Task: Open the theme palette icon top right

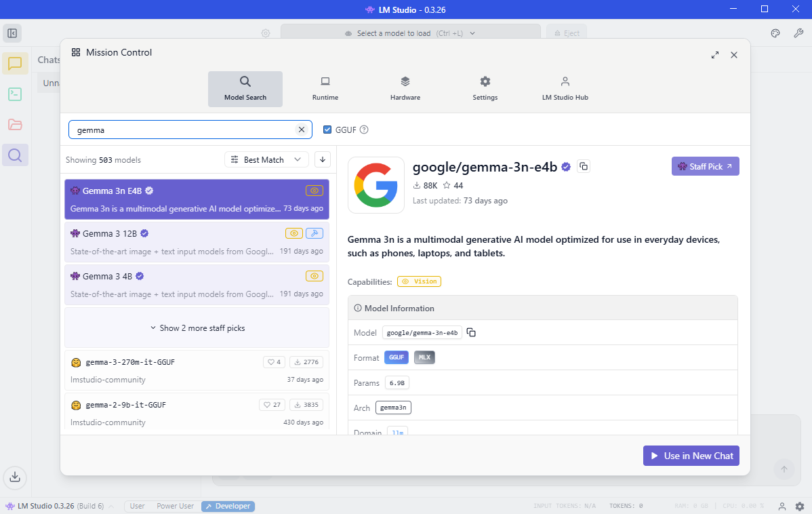Action: [x=775, y=33]
